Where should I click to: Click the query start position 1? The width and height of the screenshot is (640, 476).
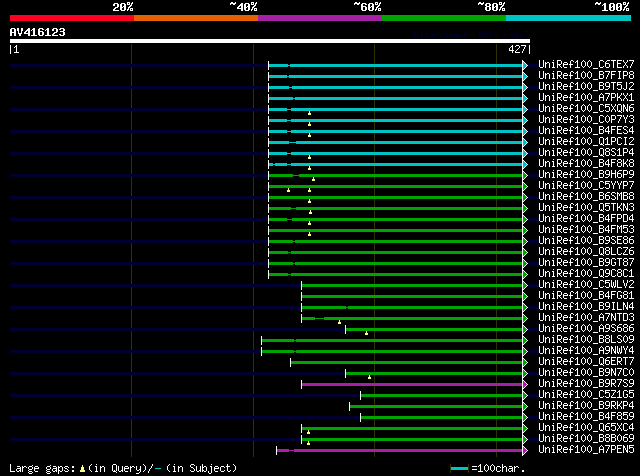(x=16, y=49)
